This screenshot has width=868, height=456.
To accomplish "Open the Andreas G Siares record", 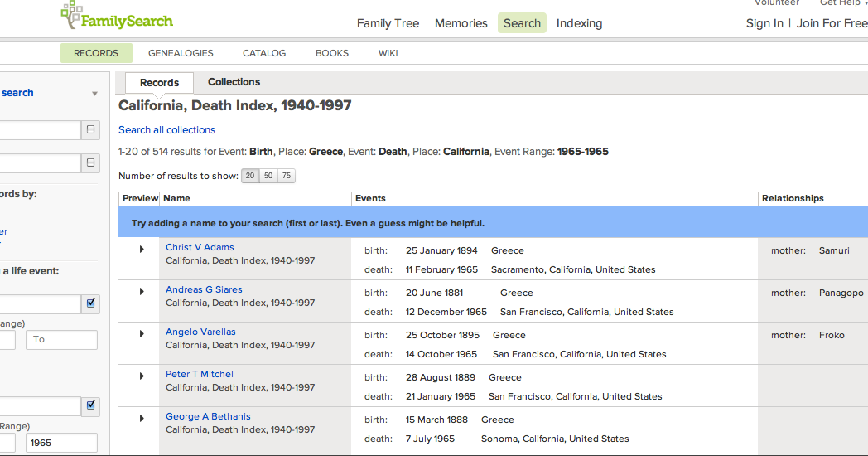I will (204, 289).
